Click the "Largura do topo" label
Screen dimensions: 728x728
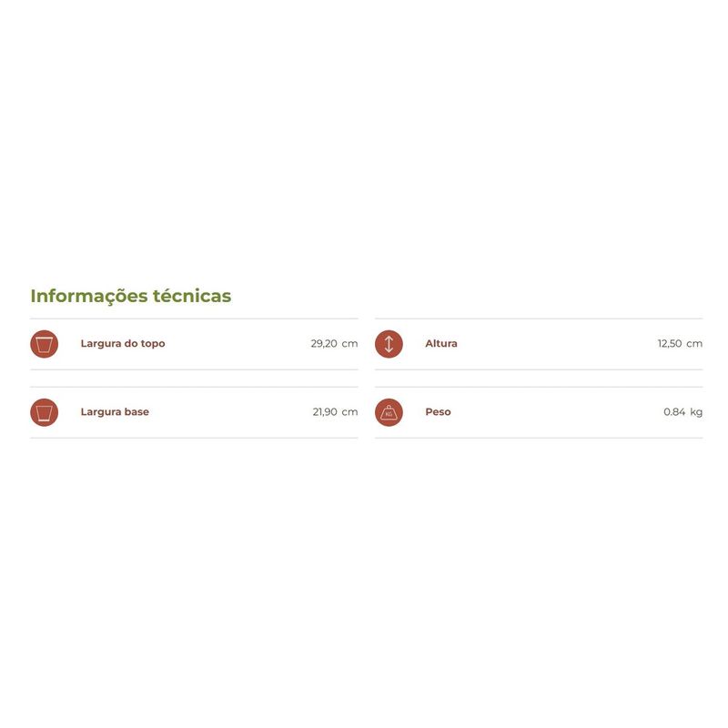123,344
